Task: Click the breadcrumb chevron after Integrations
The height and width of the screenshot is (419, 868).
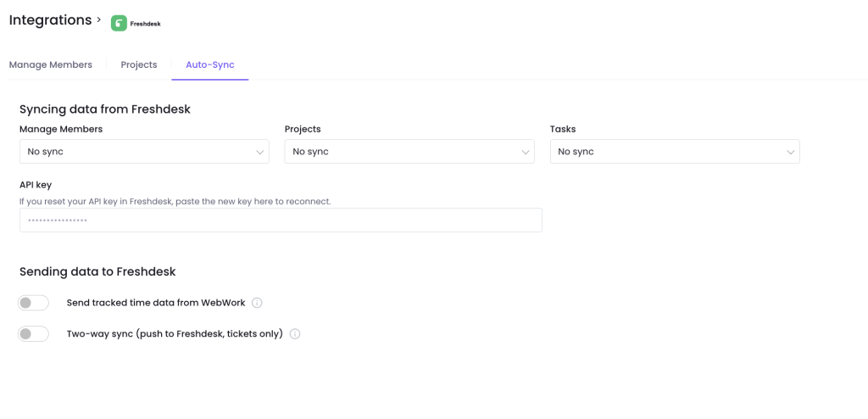Action: (98, 20)
